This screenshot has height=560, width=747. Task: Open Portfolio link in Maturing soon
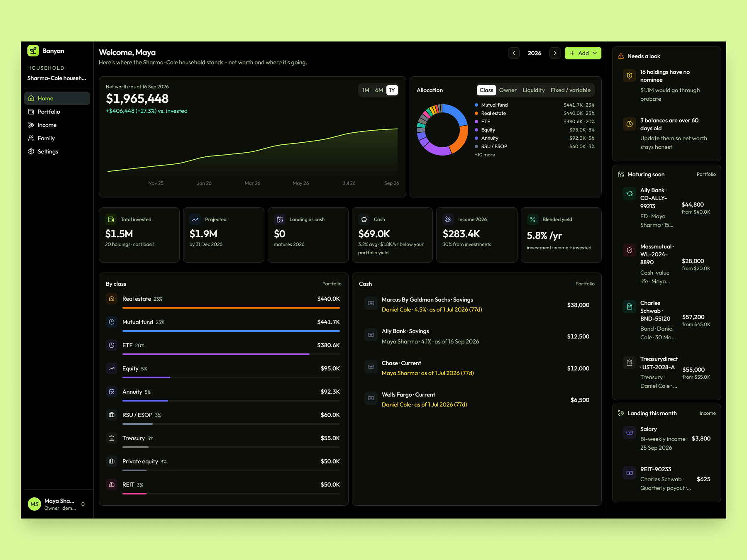[706, 174]
